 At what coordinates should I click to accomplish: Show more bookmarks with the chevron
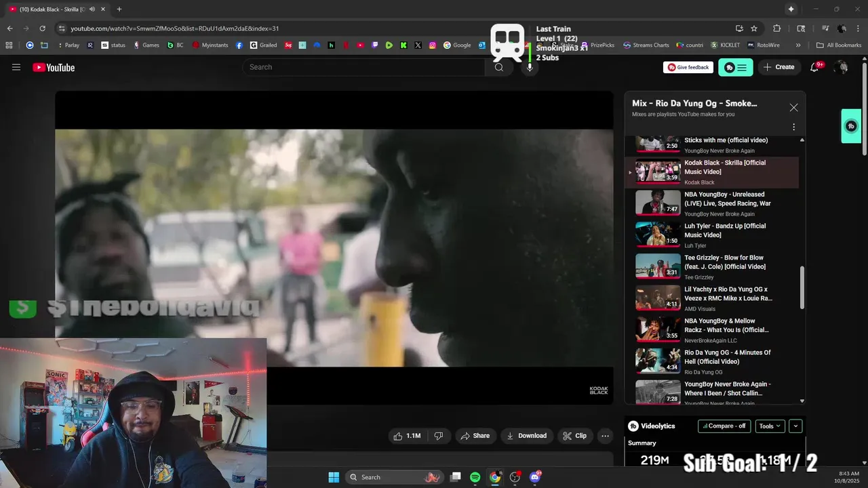[798, 45]
